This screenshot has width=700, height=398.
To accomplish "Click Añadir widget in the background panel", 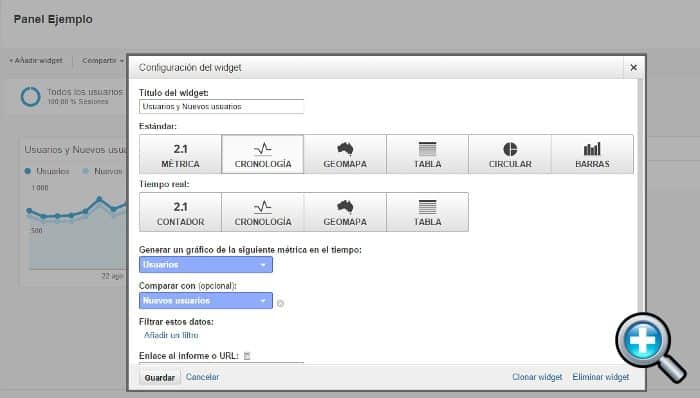I will pyautogui.click(x=36, y=60).
